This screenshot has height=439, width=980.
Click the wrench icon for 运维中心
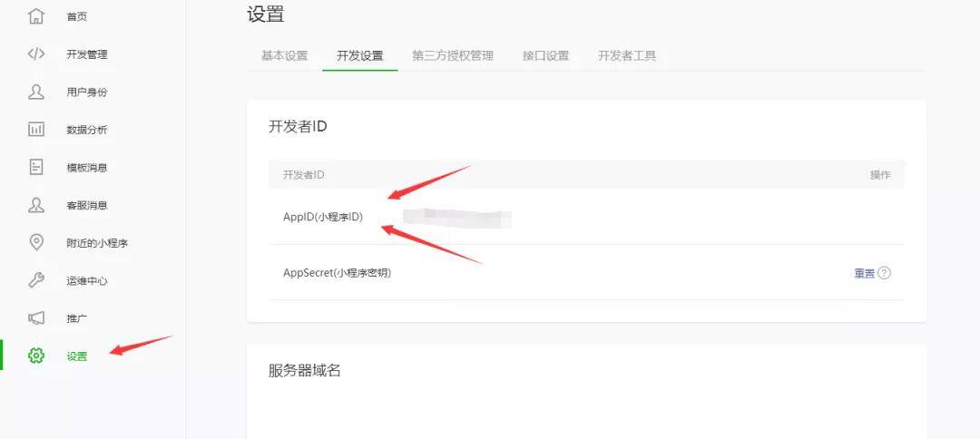pos(36,280)
